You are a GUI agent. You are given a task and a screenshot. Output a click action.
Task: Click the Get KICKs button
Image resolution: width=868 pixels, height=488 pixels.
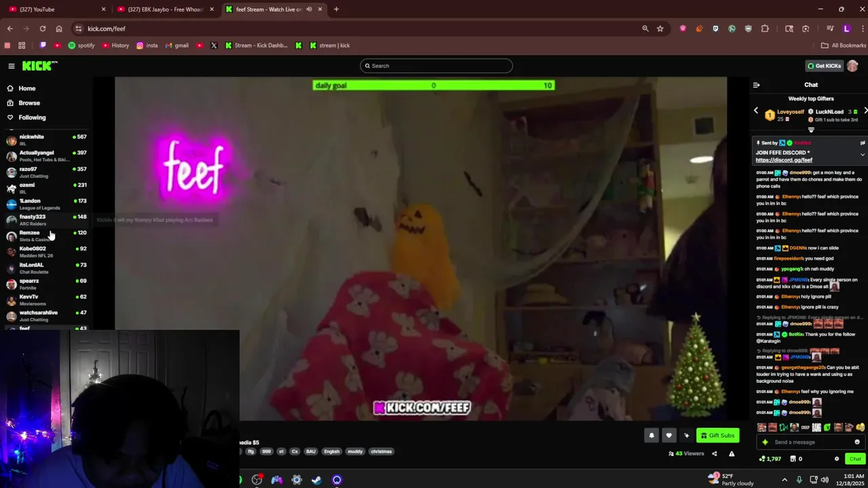(824, 66)
